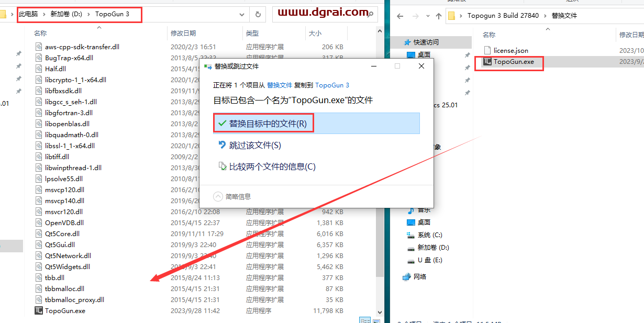
Task: Select lpsolve55.dll file name
Action: pos(64,179)
